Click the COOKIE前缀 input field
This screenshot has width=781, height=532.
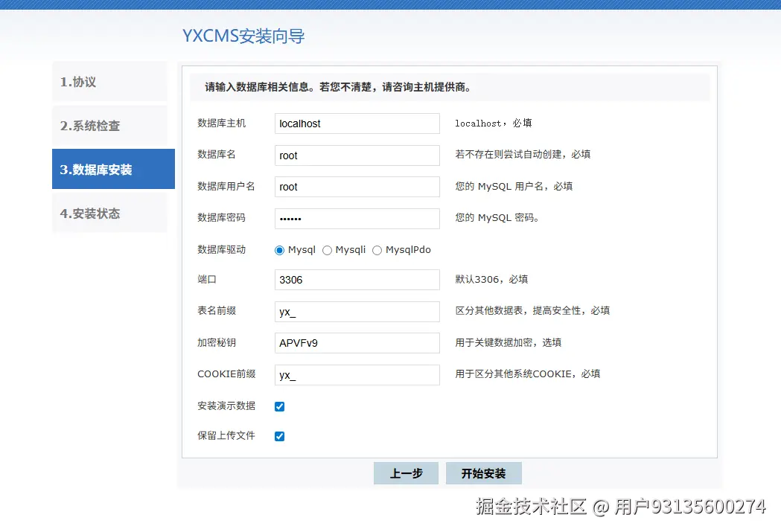pyautogui.click(x=357, y=375)
